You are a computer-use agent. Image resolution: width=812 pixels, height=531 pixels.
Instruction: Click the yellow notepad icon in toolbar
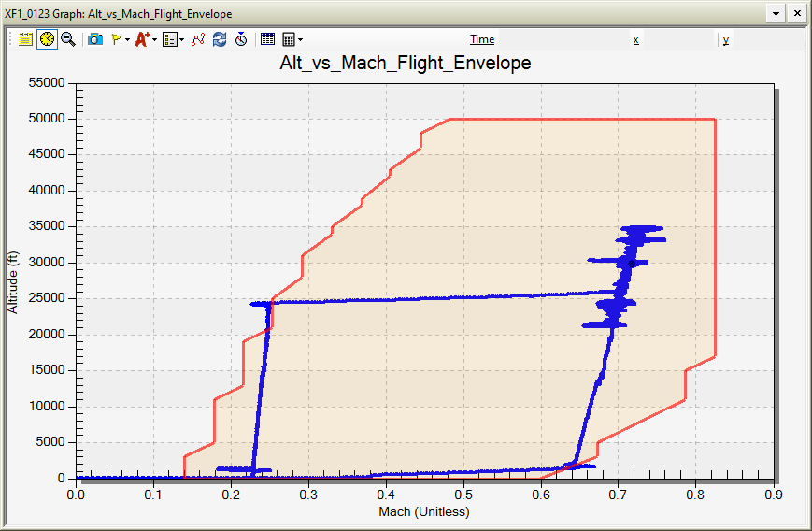click(x=25, y=39)
